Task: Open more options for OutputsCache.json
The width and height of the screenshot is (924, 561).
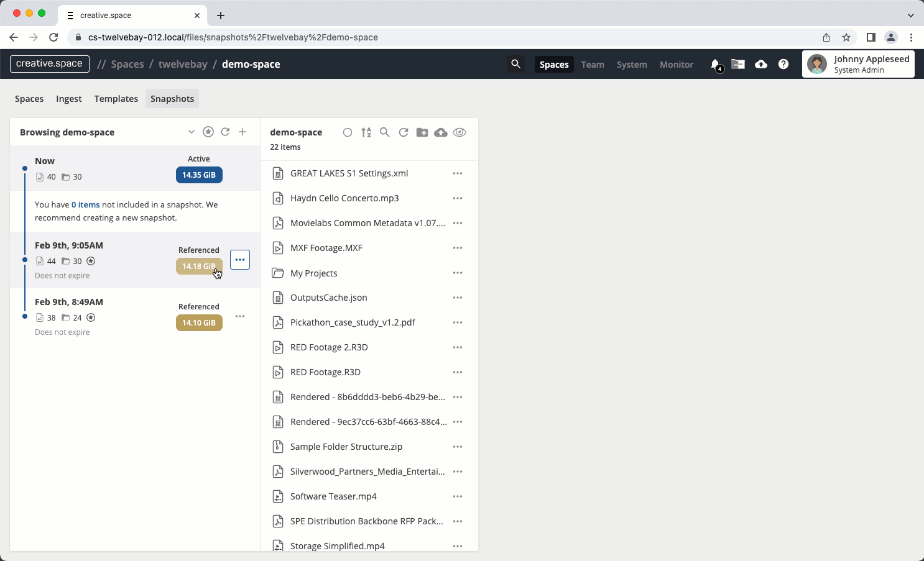Action: tap(458, 298)
